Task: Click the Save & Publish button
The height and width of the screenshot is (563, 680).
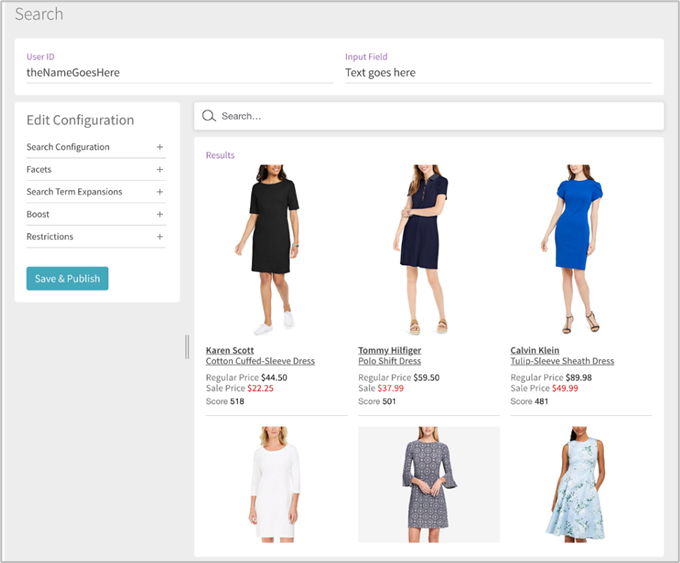Action: pyautogui.click(x=67, y=278)
